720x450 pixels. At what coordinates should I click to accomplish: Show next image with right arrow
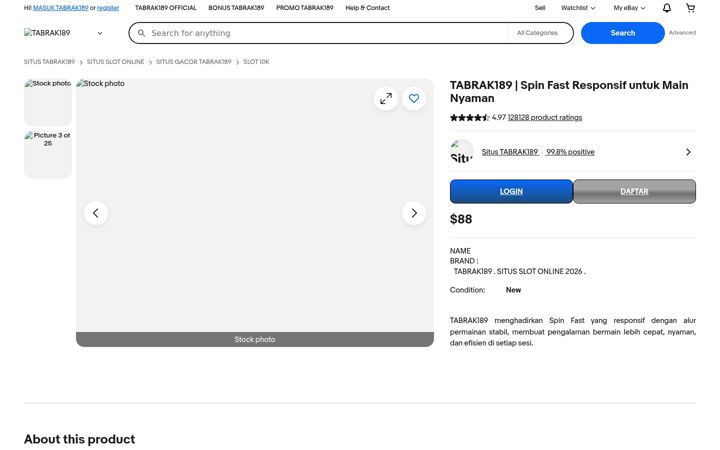414,213
